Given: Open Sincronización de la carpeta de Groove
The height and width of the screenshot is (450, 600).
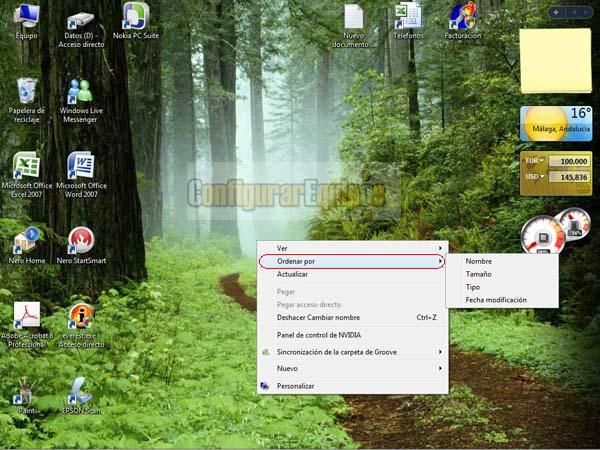Looking at the screenshot, I should [352, 352].
